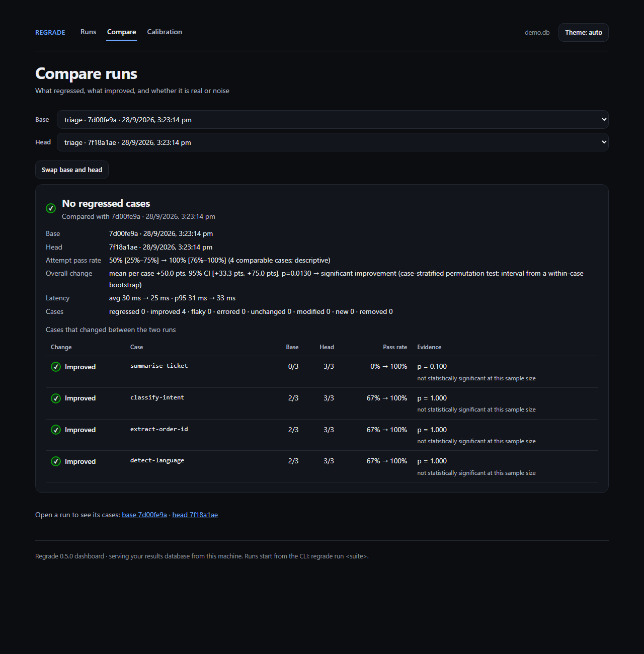Click the extract-order-id case name
The height and width of the screenshot is (654, 644).
point(159,429)
